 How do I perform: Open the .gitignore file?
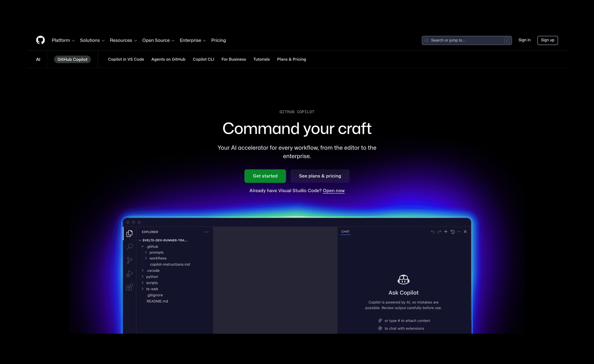(x=155, y=295)
